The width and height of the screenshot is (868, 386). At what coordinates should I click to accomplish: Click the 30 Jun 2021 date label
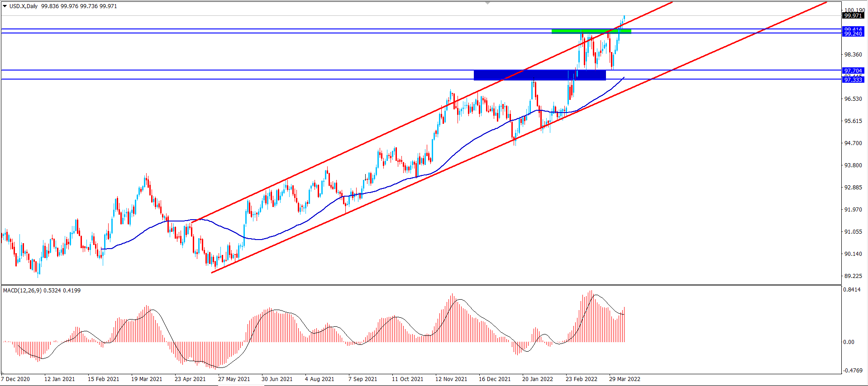click(277, 379)
